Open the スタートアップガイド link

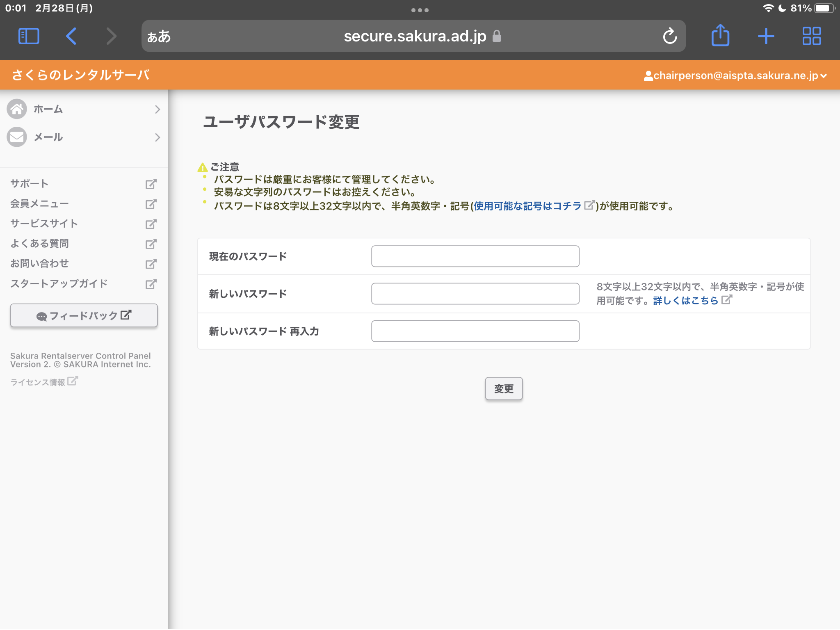pyautogui.click(x=59, y=283)
